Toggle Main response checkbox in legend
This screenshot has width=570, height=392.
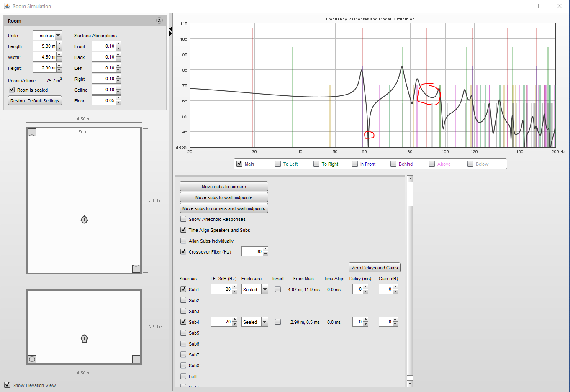click(239, 164)
